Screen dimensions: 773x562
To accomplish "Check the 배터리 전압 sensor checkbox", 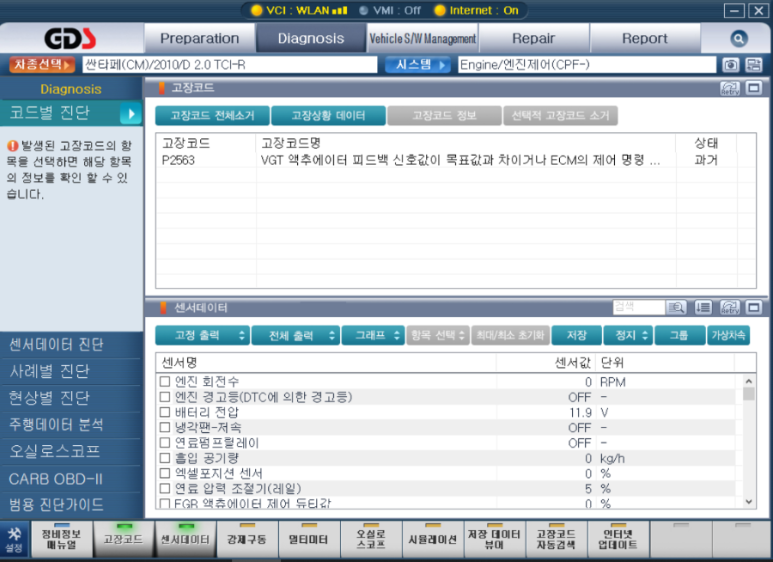I will (165, 412).
